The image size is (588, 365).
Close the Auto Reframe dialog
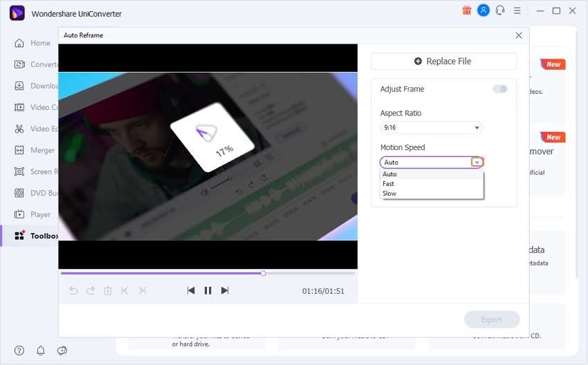pyautogui.click(x=519, y=35)
